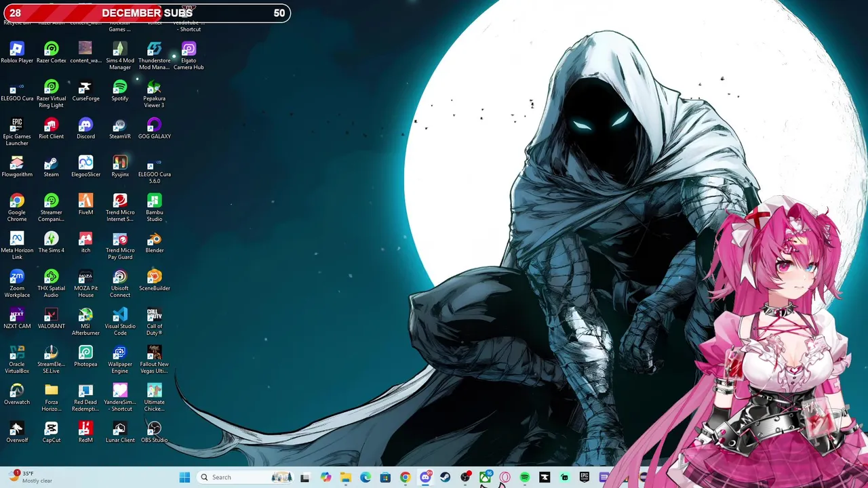Image resolution: width=868 pixels, height=488 pixels.
Task: Open the Visual Studio Code icon
Action: click(x=120, y=322)
